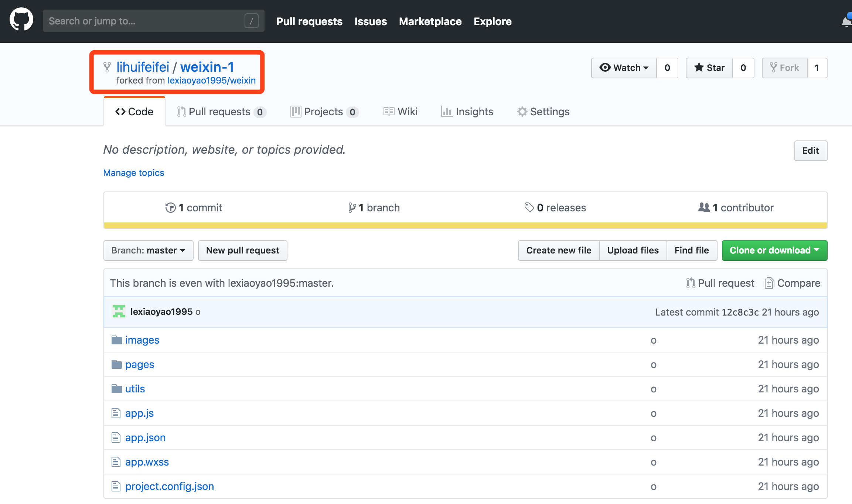852x504 pixels.
Task: Click the lihuifeifei owner link
Action: point(143,67)
